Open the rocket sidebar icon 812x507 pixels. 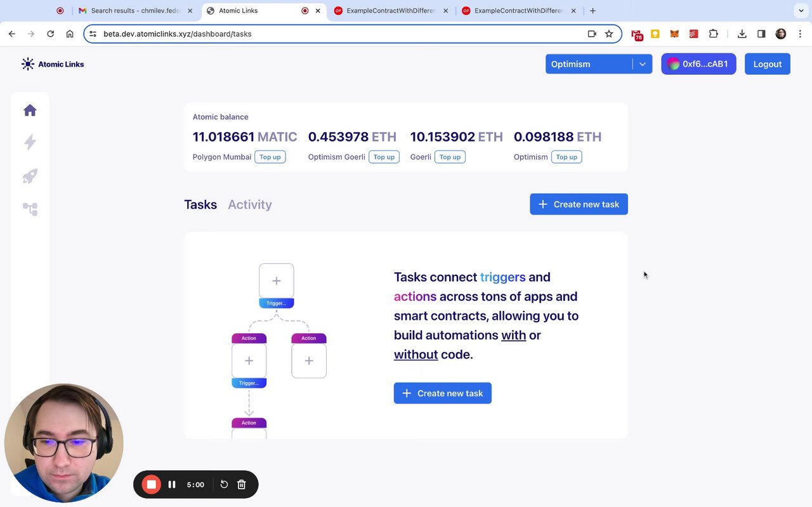click(x=30, y=176)
